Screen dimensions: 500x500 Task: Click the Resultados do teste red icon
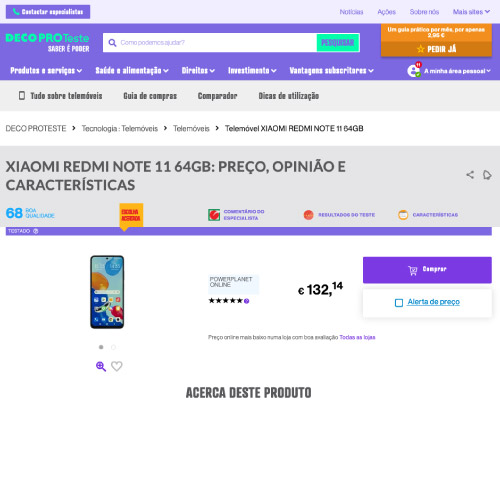(x=309, y=215)
